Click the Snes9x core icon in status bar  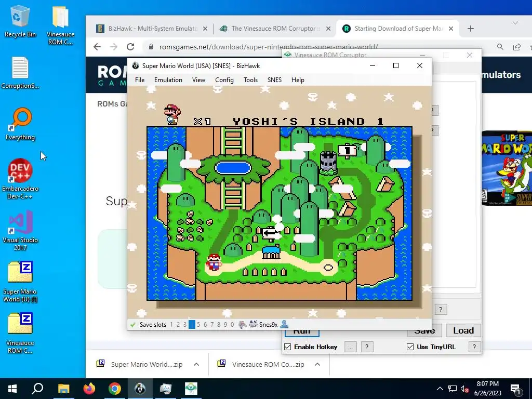254,324
